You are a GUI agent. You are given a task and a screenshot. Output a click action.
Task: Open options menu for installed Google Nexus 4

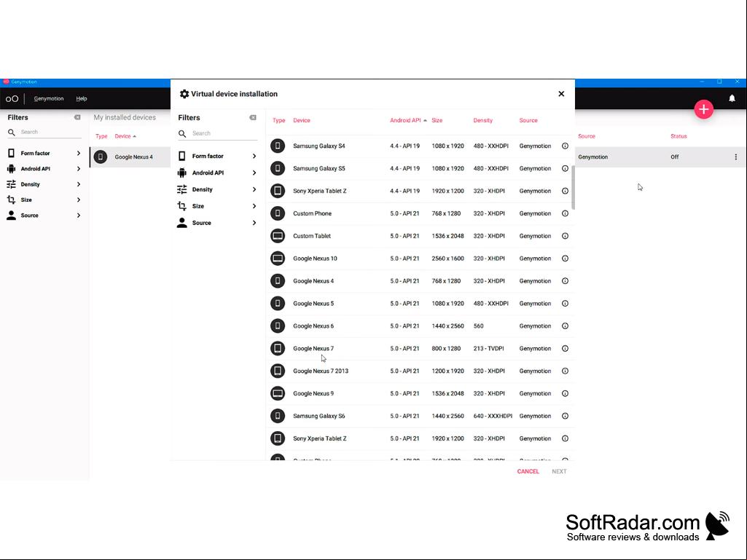click(x=735, y=157)
